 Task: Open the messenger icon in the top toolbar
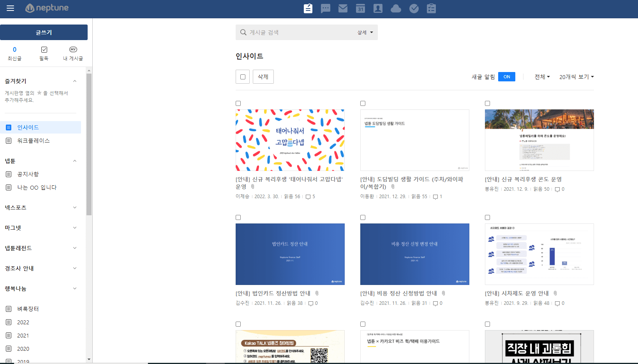326,8
